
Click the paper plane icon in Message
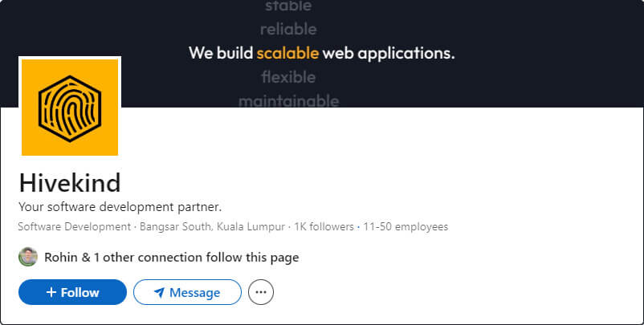pyautogui.click(x=159, y=293)
